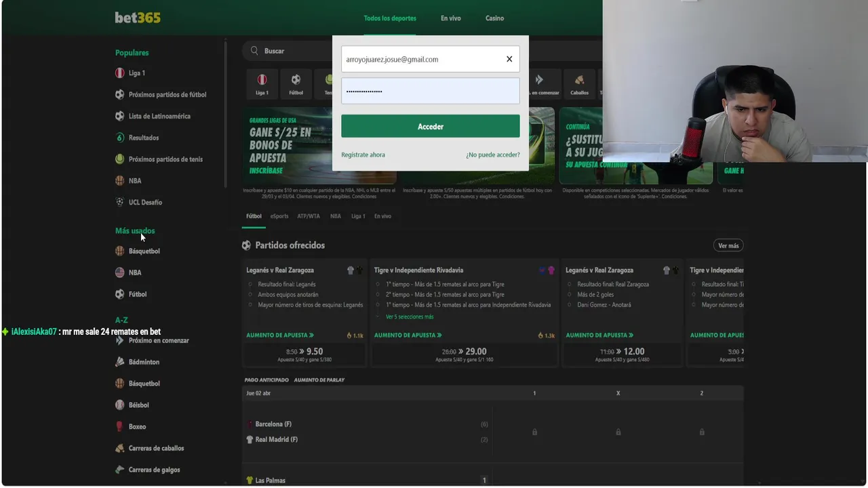Click locked odds under column 2
This screenshot has height=488, width=868.
[702, 432]
